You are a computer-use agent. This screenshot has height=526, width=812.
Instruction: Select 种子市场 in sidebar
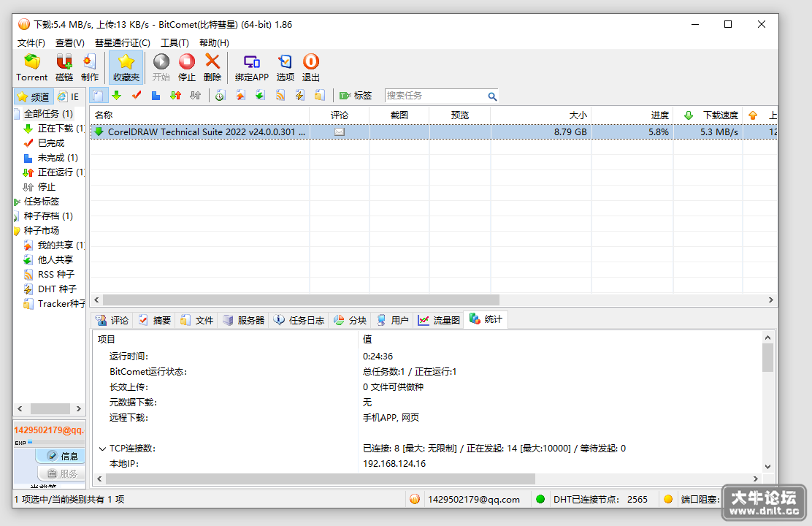click(x=42, y=230)
